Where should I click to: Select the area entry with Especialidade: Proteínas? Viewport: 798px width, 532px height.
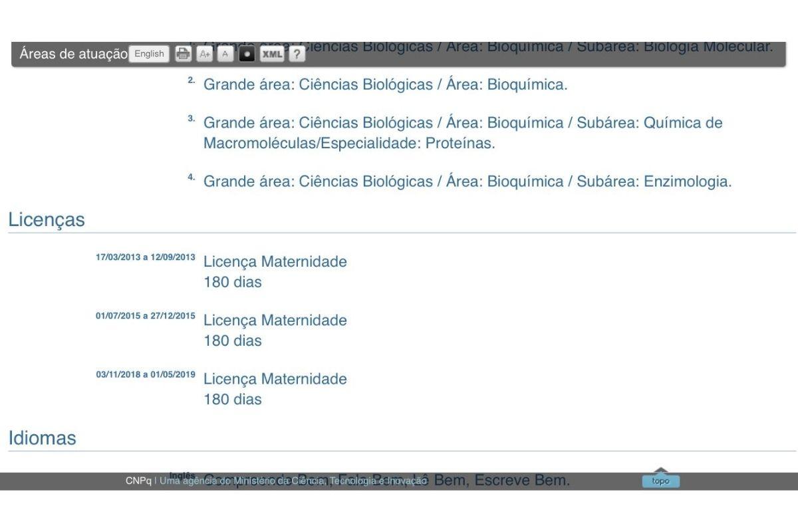tap(462, 133)
